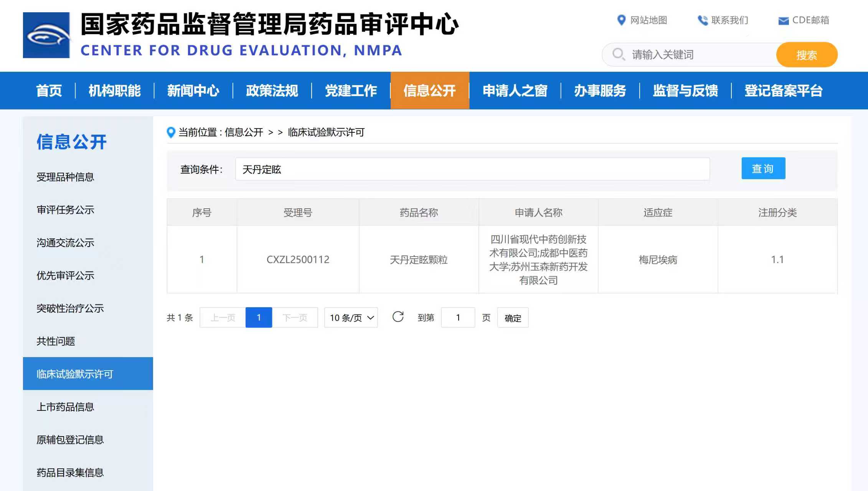Go to 申请人之窗 in the navigation bar
Image resolution: width=868 pixels, height=491 pixels.
[x=515, y=91]
